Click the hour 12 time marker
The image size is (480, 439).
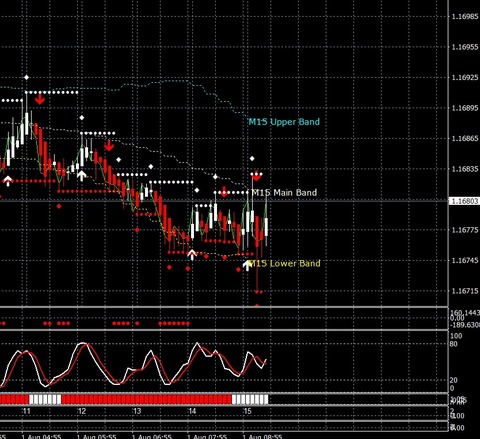81,411
